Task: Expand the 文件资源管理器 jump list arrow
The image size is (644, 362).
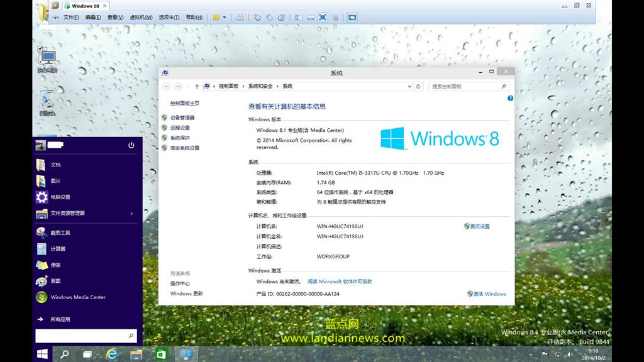Action: click(x=131, y=214)
